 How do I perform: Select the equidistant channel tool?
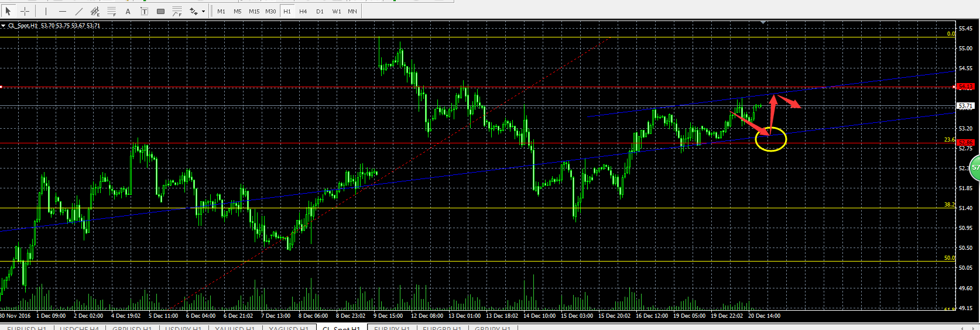(x=95, y=11)
